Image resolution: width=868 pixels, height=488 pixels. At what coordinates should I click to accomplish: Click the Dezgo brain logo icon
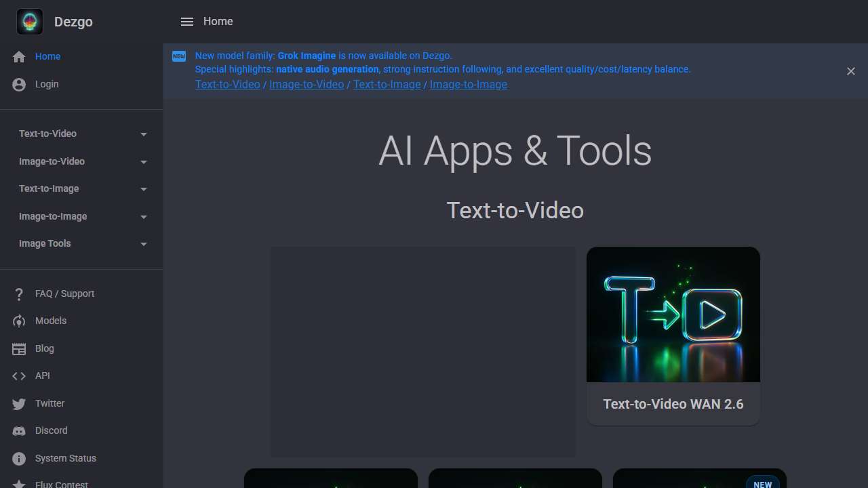pos(30,22)
